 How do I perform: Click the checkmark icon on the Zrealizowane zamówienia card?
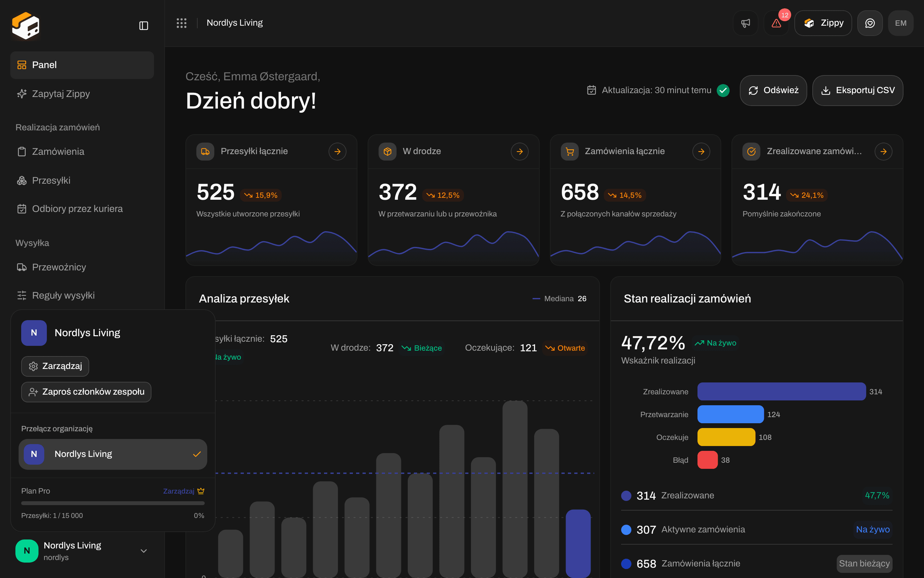751,151
